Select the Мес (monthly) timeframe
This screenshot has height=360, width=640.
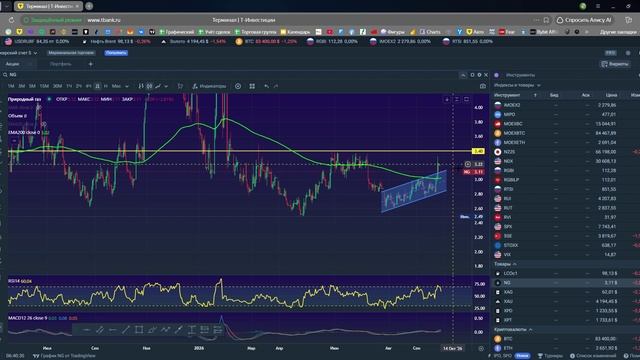click(116, 86)
